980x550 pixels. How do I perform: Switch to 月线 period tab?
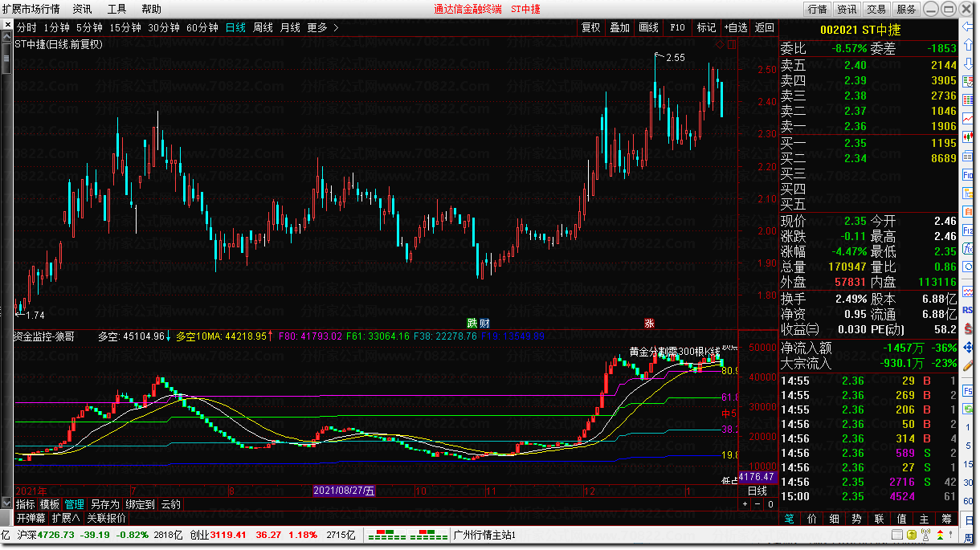(x=290, y=27)
